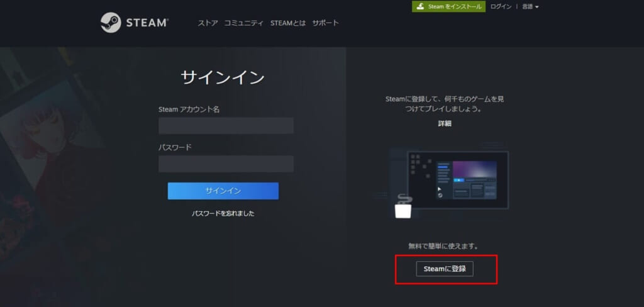This screenshot has height=307, width=644.
Task: Open the ストア menu
Action: pos(208,23)
